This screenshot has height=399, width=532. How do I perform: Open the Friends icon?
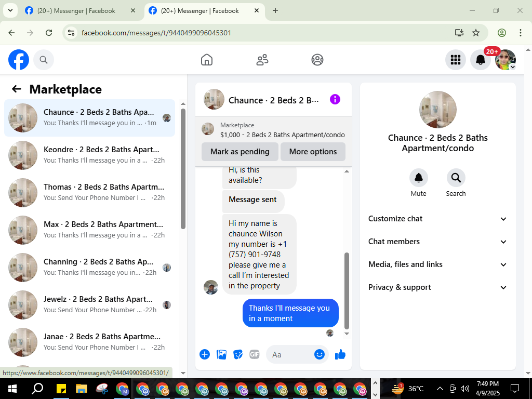(x=262, y=60)
